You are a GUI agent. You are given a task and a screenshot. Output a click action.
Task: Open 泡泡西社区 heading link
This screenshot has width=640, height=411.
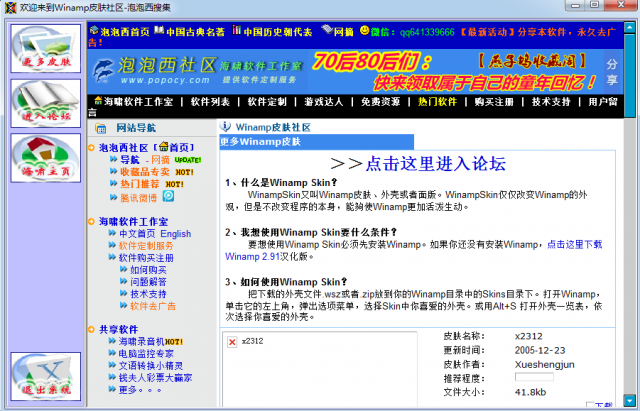pos(123,147)
